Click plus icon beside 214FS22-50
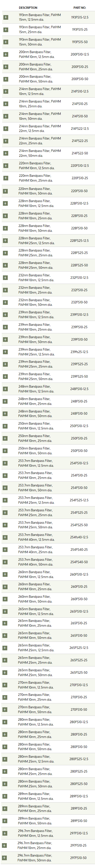This screenshot has width=95, height=868. pos(6,153)
